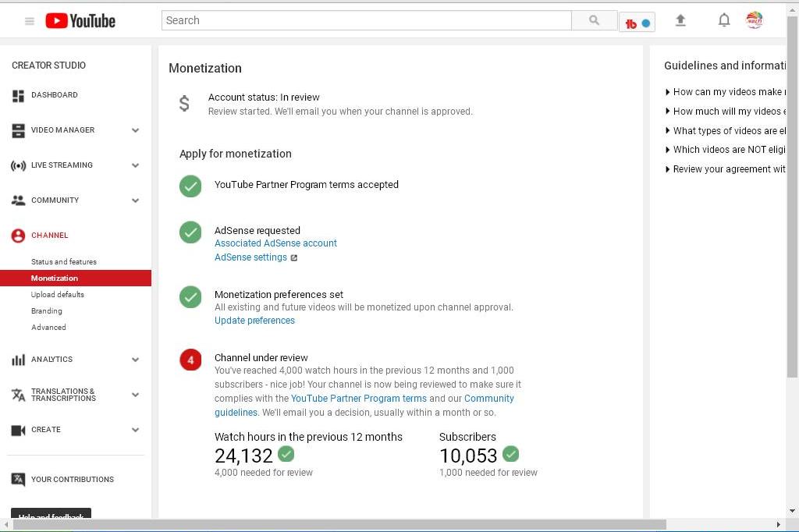This screenshot has height=532, width=799.
Task: Click the Update preferences link
Action: tap(255, 321)
